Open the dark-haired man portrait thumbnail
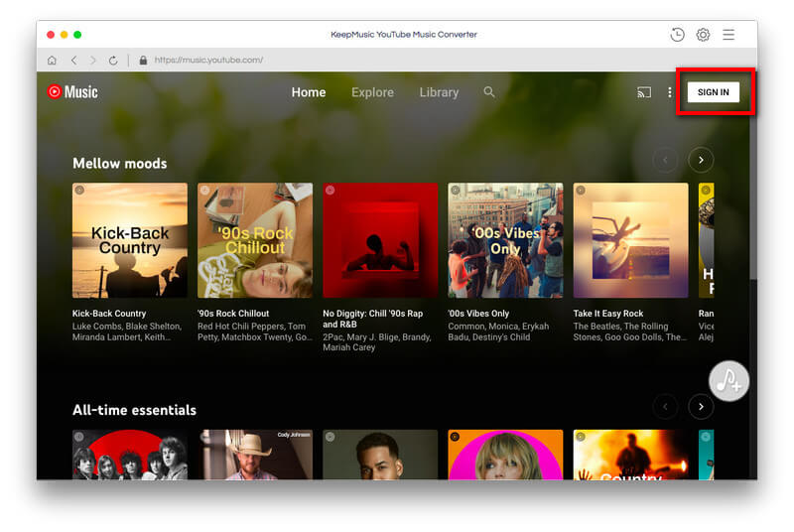This screenshot has width=794, height=532. (380, 455)
